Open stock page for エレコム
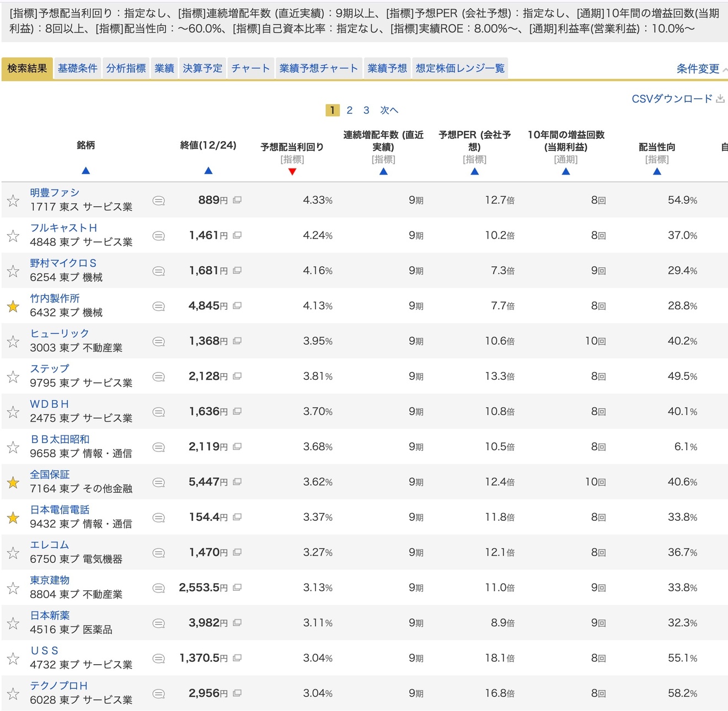This screenshot has width=728, height=711. click(x=50, y=545)
